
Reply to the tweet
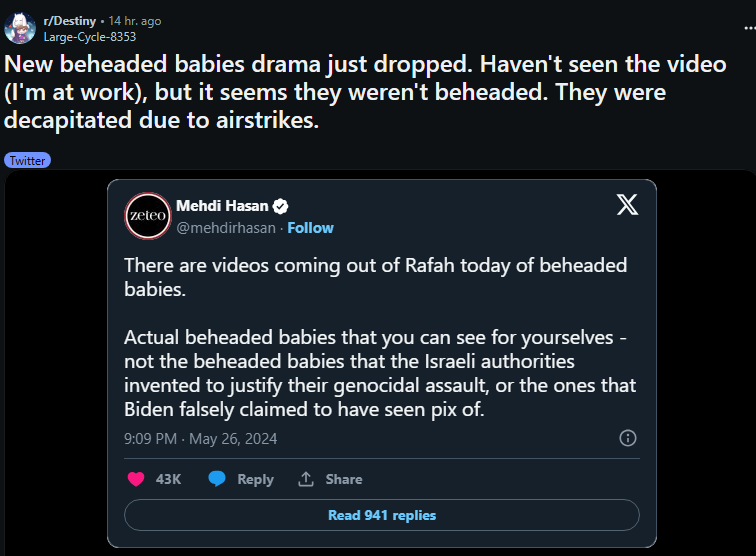pos(255,479)
